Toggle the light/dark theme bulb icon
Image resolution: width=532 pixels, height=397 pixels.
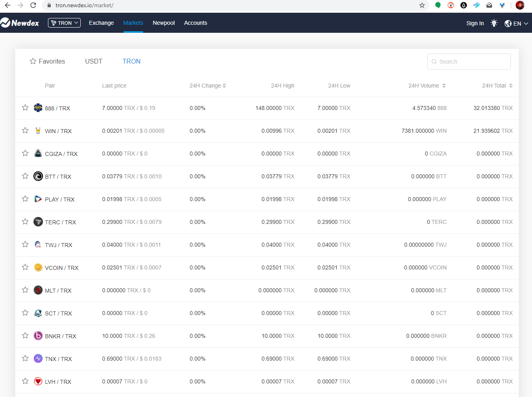(494, 23)
